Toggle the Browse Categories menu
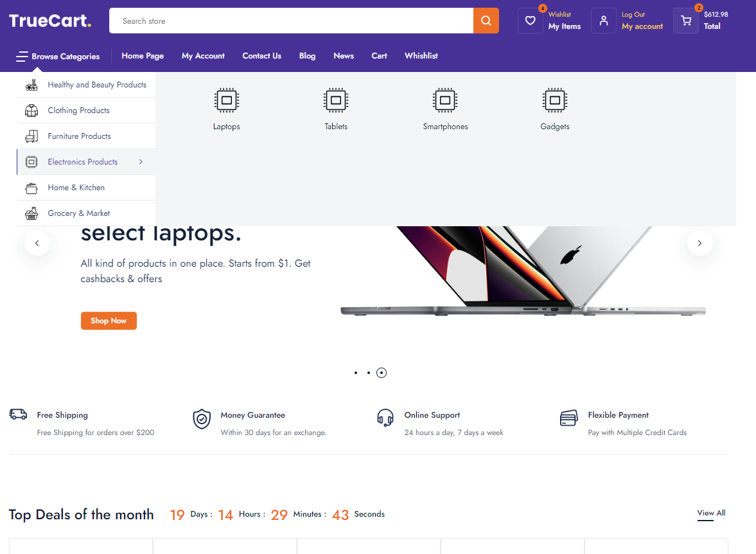The width and height of the screenshot is (756, 554). coord(58,57)
